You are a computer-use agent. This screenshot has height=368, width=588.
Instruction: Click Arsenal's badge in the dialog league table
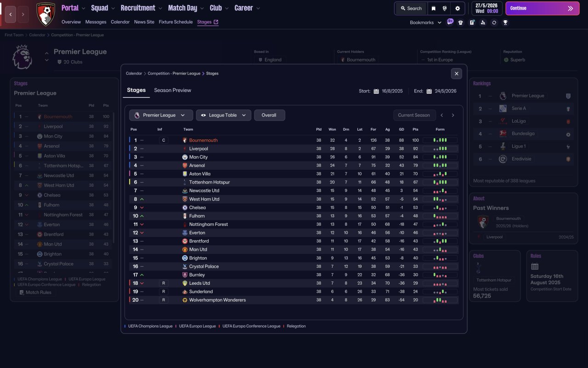tap(185, 166)
